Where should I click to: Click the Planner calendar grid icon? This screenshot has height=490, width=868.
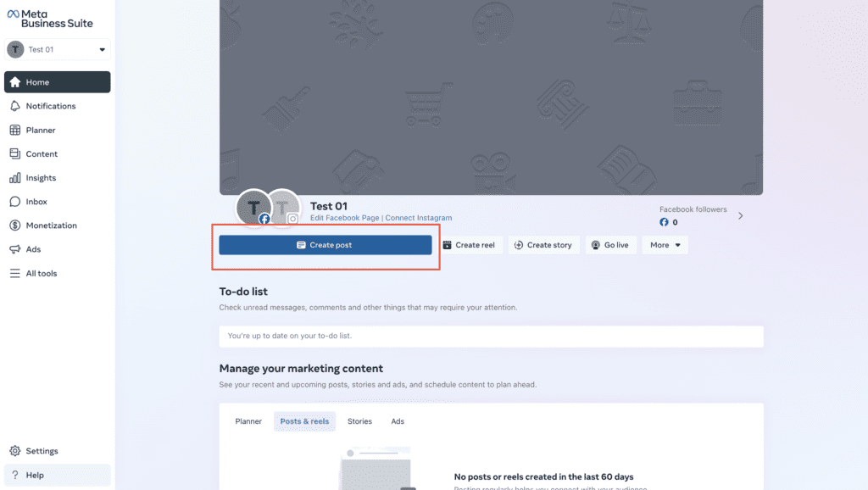point(15,130)
